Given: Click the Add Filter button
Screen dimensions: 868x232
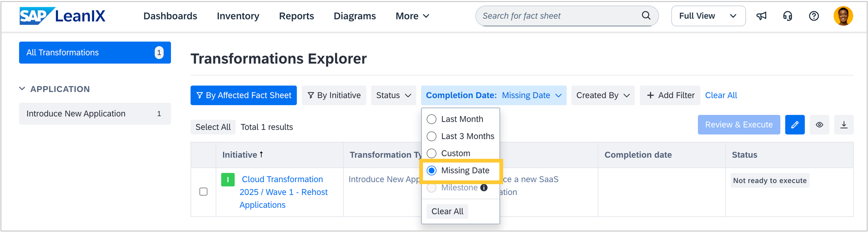Looking at the screenshot, I should 670,95.
